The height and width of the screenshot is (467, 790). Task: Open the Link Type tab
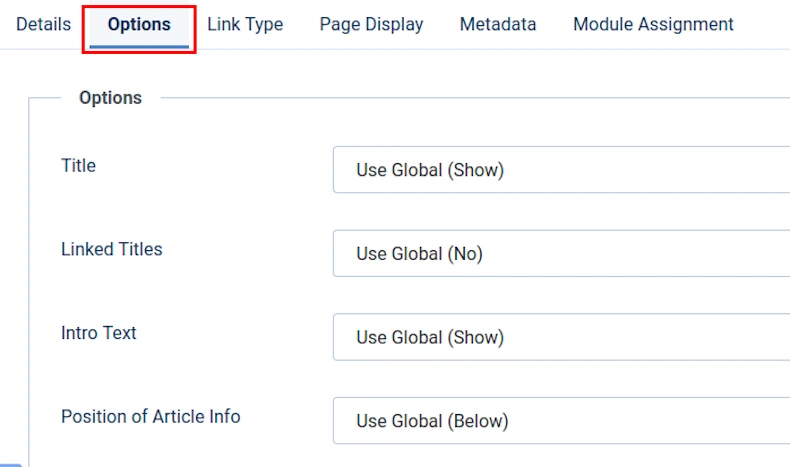245,24
